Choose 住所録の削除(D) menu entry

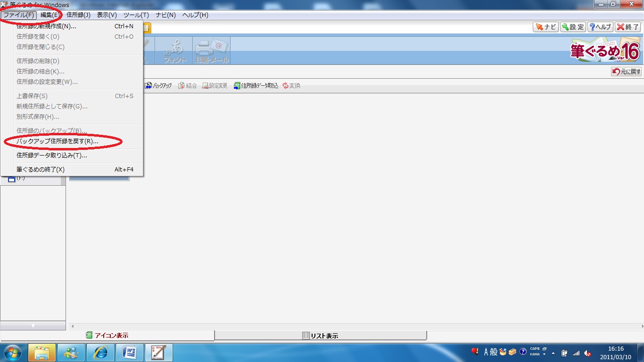coord(72,61)
